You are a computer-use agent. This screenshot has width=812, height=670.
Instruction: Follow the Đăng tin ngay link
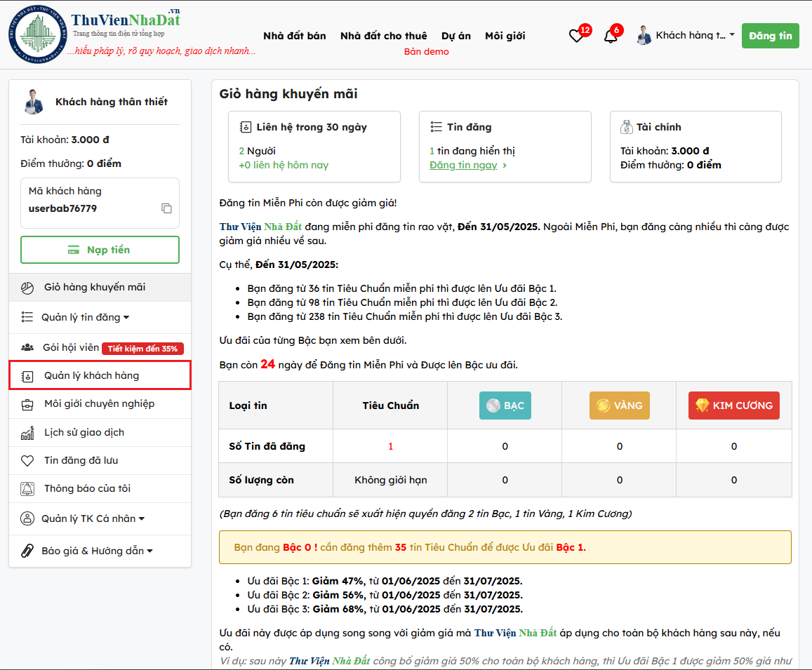tap(463, 165)
